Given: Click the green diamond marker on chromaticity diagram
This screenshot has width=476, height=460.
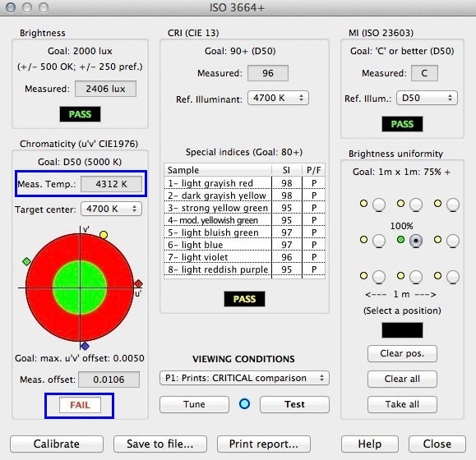Looking at the screenshot, I should tap(26, 261).
